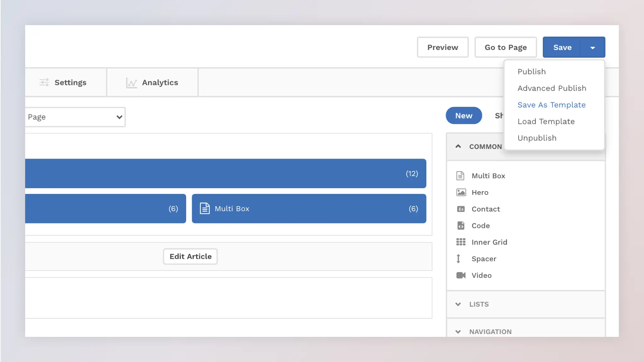This screenshot has height=362, width=644.
Task: Open Save As Template
Action: [x=552, y=105]
